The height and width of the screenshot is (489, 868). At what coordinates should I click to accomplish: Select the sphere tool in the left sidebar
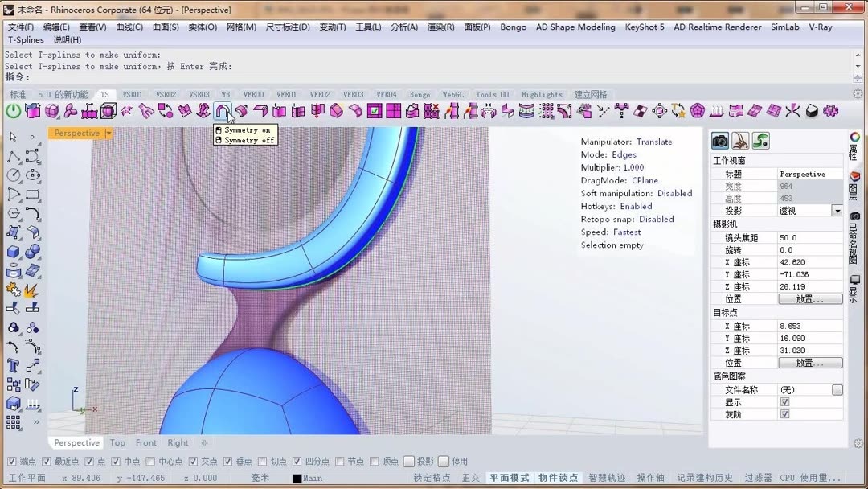[32, 251]
